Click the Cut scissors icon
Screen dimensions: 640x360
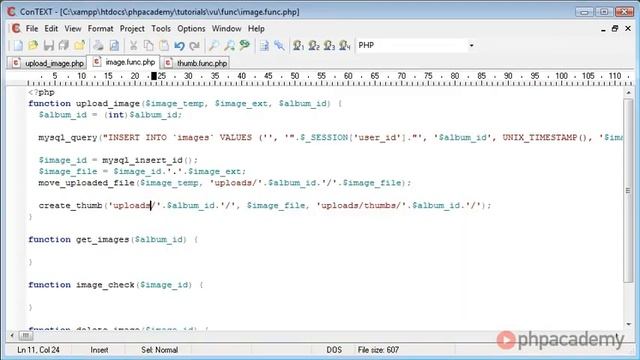(x=133, y=45)
